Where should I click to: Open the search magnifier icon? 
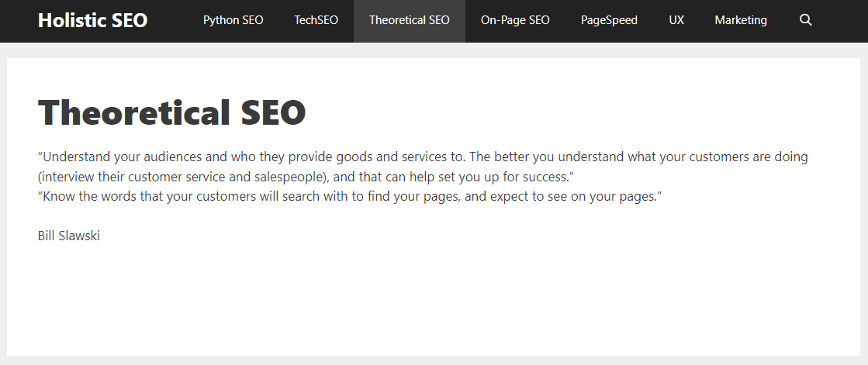806,20
